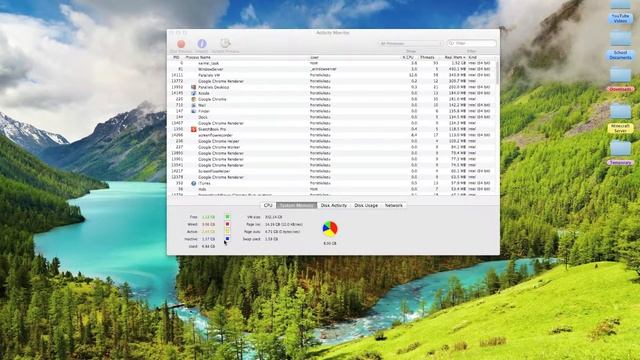The height and width of the screenshot is (360, 640).
Task: Click the Sample Process toolbar icon
Action: point(225,43)
